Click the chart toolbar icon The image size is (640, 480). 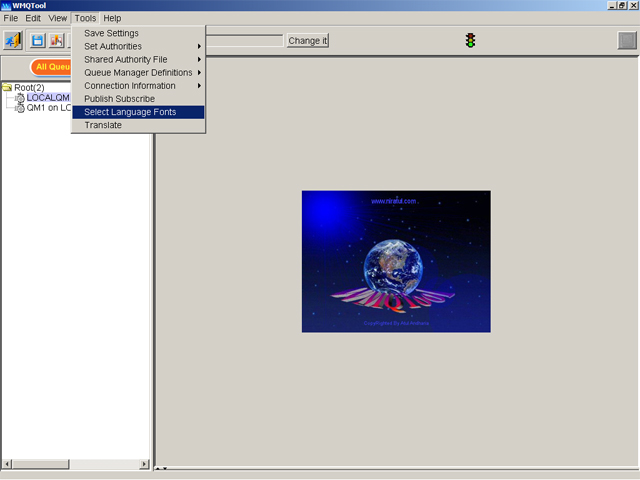(56, 40)
